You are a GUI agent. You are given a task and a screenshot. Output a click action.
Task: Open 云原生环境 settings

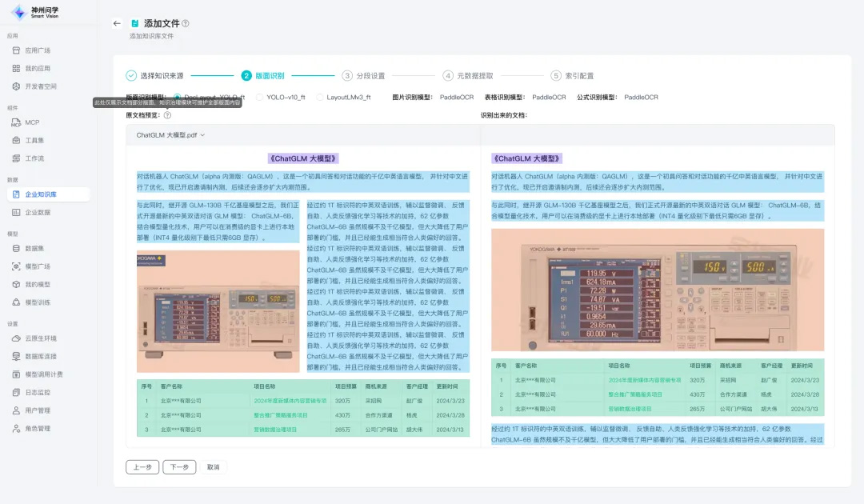(x=40, y=338)
